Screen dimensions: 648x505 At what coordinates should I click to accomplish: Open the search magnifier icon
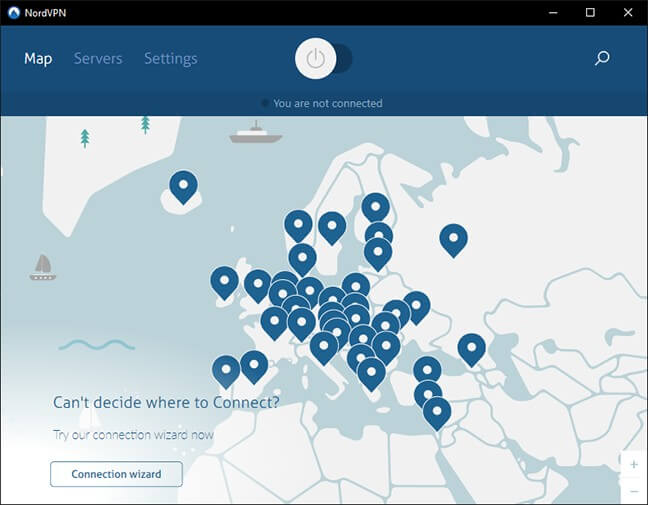tap(602, 58)
